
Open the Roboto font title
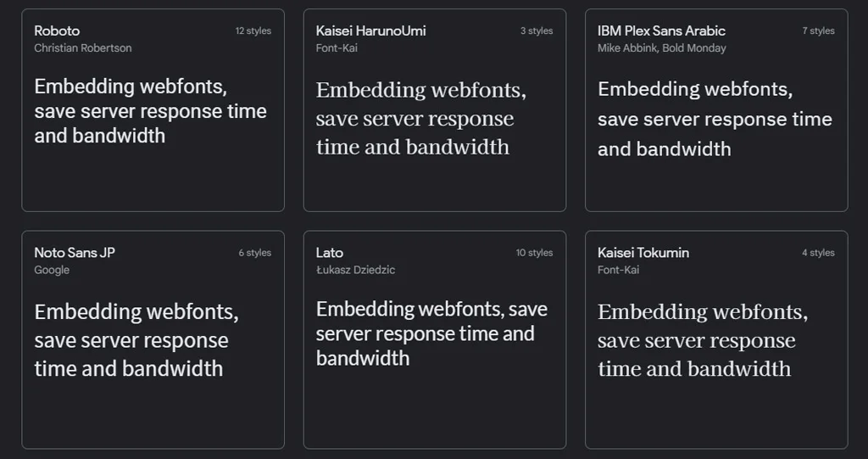[57, 31]
